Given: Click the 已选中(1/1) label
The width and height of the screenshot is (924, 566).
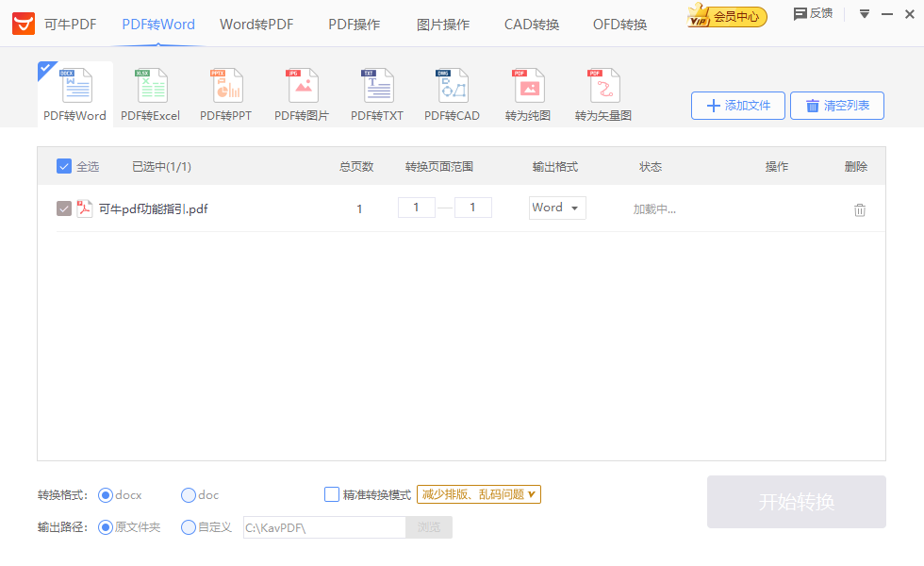Looking at the screenshot, I should (x=161, y=167).
